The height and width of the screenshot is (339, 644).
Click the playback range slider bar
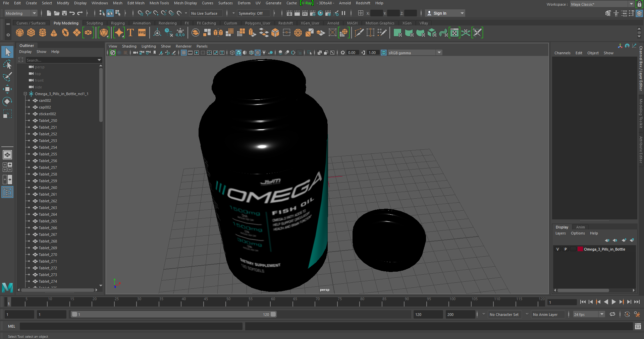(x=174, y=314)
